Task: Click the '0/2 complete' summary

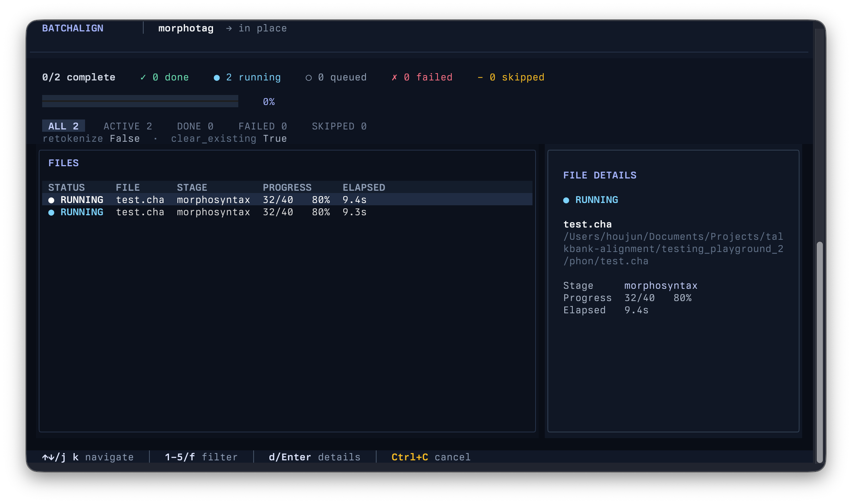Action: 79,77
